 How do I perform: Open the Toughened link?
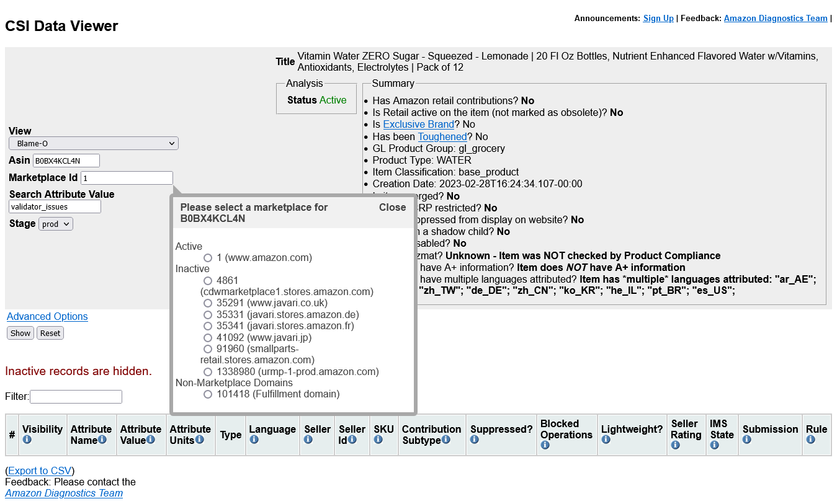(x=442, y=136)
